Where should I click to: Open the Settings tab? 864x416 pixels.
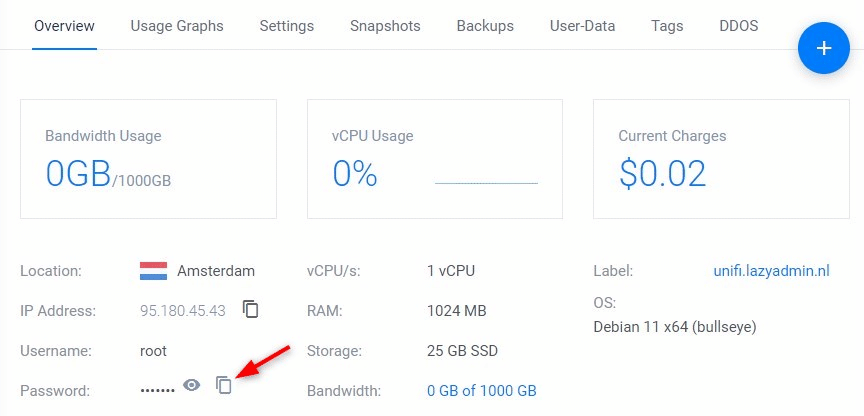pos(287,26)
